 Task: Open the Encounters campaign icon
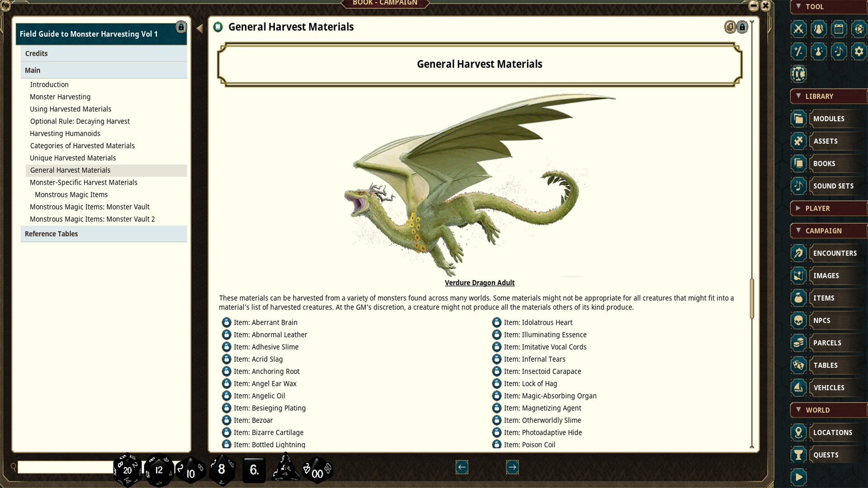[798, 253]
